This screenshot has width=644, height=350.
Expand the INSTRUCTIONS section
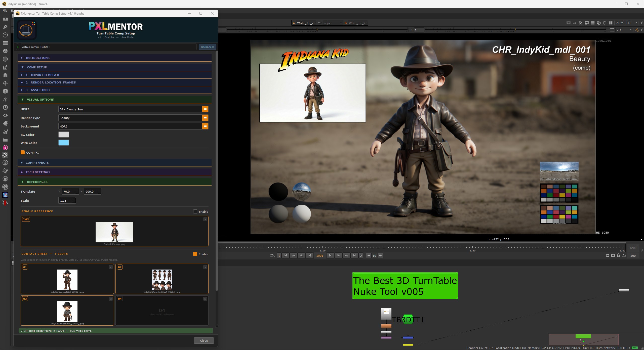(x=114, y=58)
